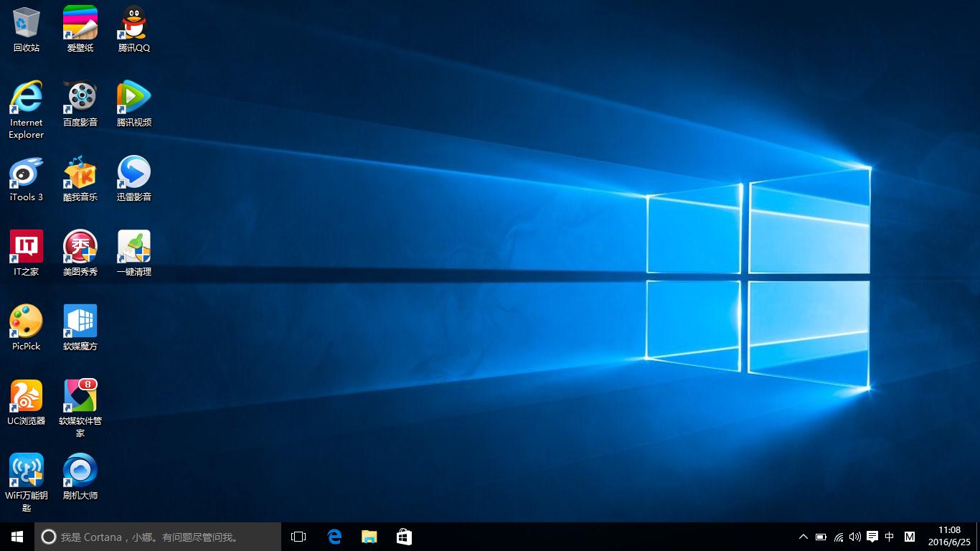Open the 回收站 Recycle Bin
The image size is (980, 551).
pos(26,22)
